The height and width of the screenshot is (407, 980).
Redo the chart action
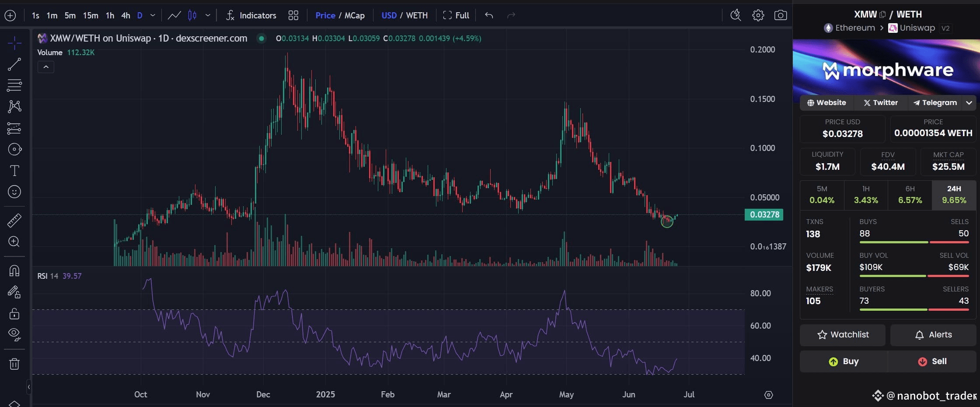pos(511,16)
